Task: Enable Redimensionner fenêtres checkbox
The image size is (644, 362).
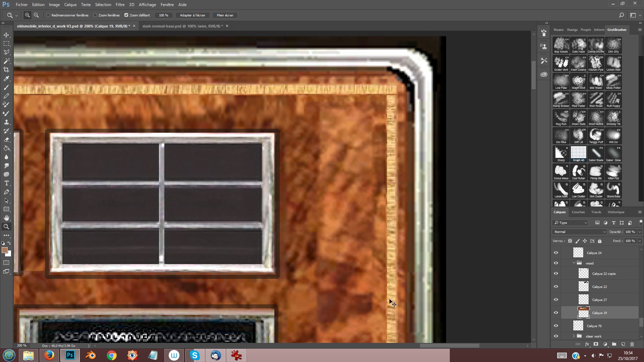Action: tap(48, 15)
